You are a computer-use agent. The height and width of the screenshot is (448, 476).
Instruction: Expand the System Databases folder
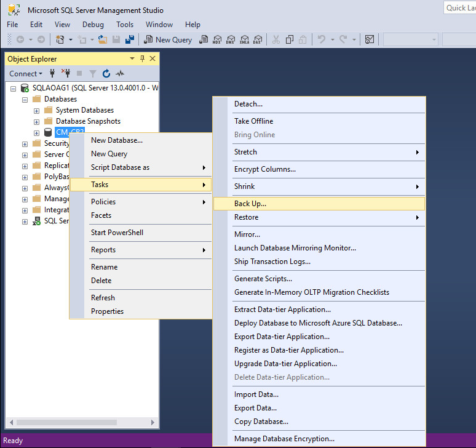pos(36,111)
